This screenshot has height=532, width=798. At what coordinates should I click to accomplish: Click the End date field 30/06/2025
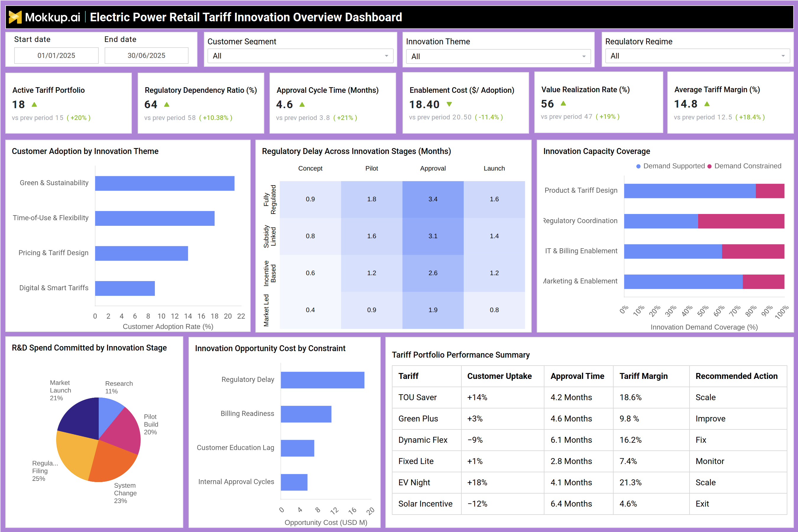[147, 55]
